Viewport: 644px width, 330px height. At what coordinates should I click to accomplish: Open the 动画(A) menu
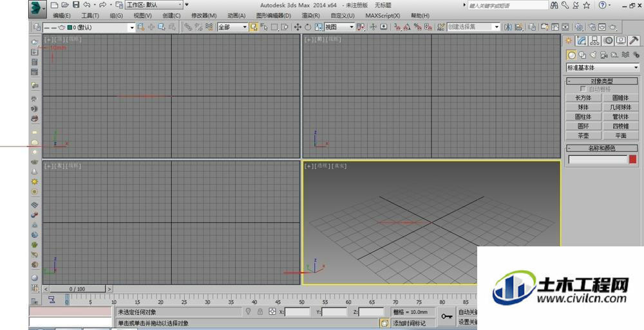point(236,15)
